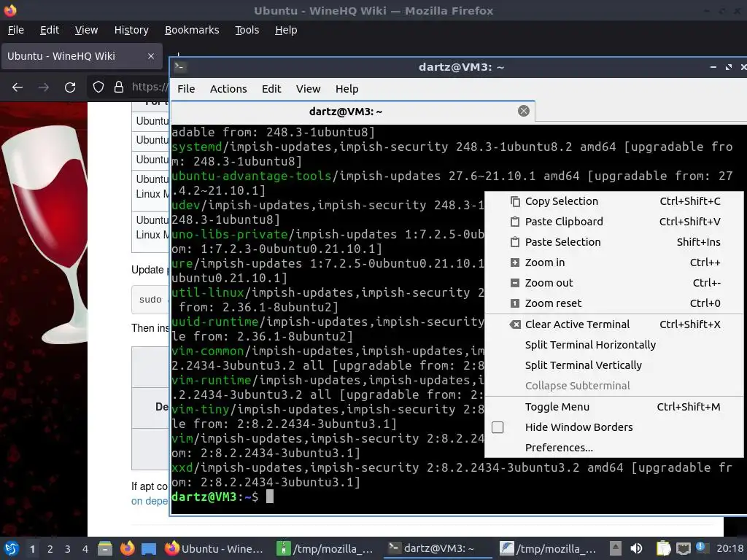Screen dimensions: 747x560
Task: Select the Ubuntu - WineHQ Wiki browser tab
Action: pyautogui.click(x=82, y=56)
